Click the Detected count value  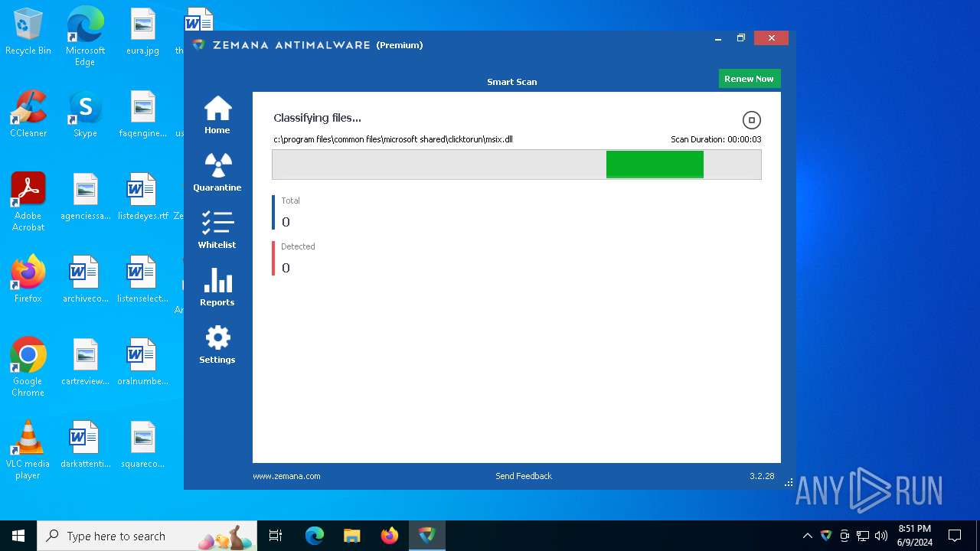click(286, 268)
